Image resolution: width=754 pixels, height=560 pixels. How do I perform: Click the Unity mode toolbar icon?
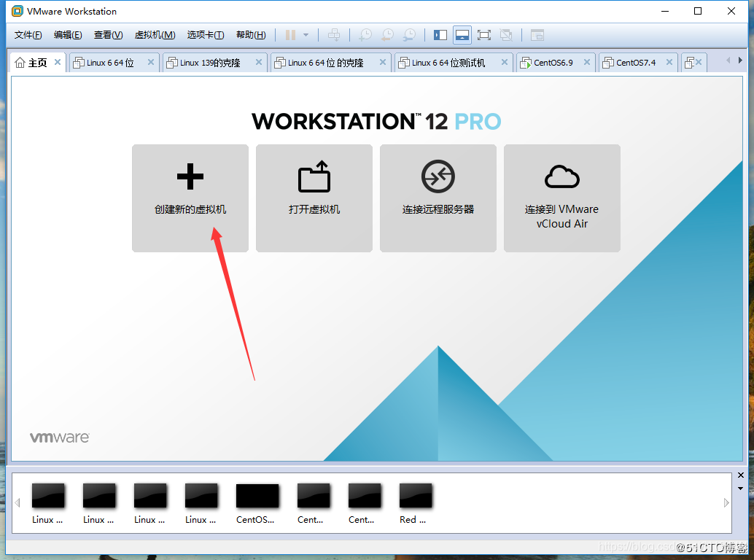coord(506,34)
